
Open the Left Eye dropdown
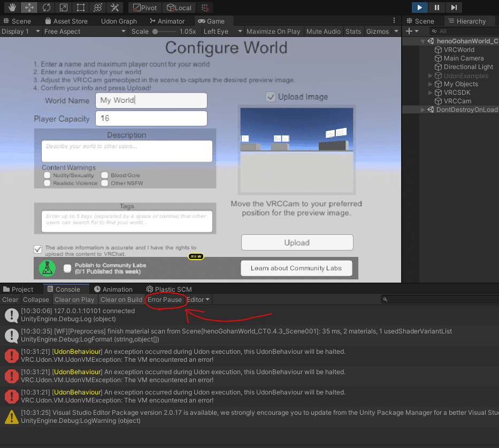coord(223,32)
